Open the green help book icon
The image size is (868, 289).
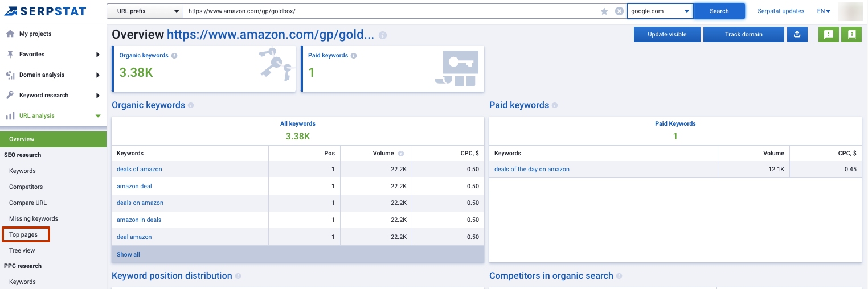click(851, 34)
